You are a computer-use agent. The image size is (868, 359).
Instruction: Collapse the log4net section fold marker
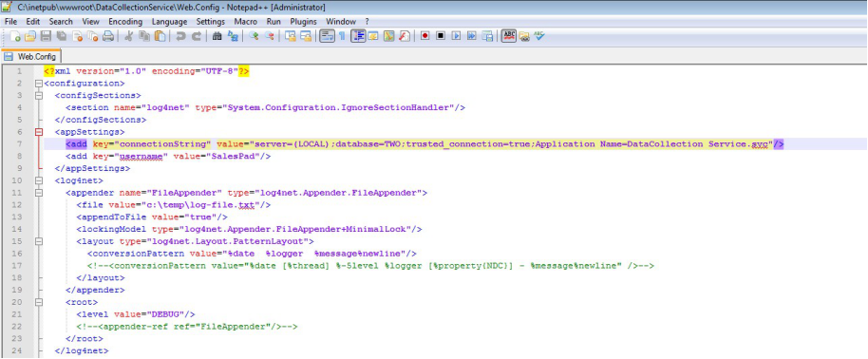(38, 180)
